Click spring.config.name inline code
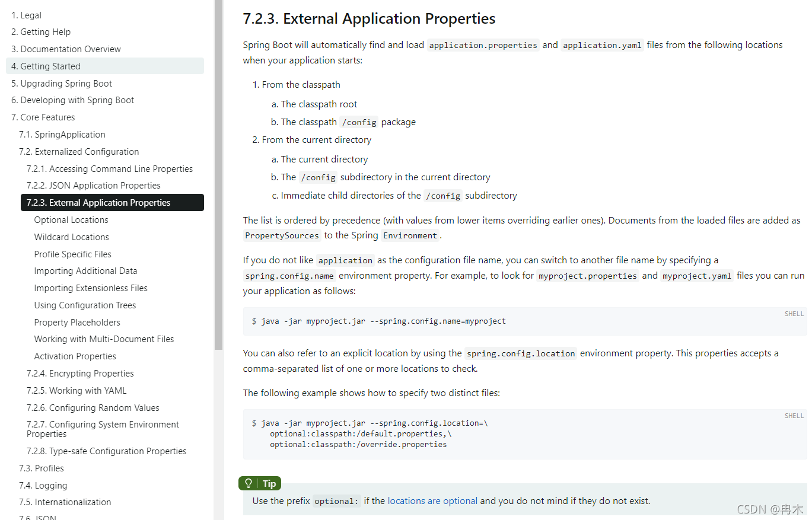This screenshot has width=812, height=520. point(289,276)
